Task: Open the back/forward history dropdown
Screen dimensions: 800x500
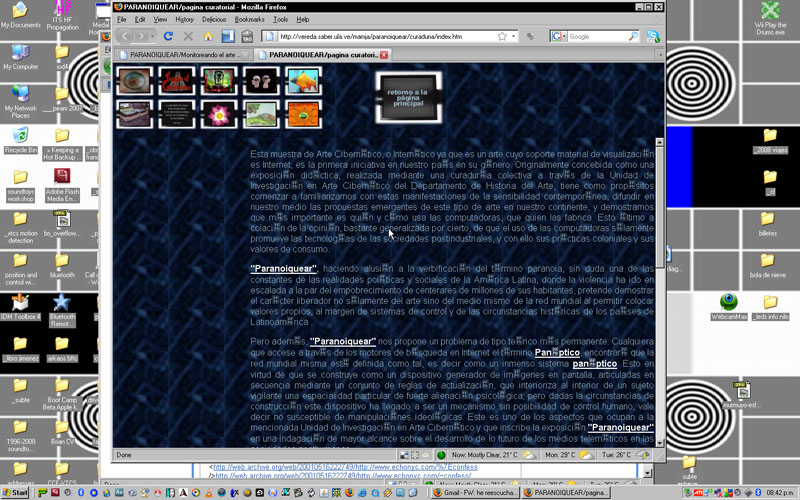Action: tap(153, 37)
